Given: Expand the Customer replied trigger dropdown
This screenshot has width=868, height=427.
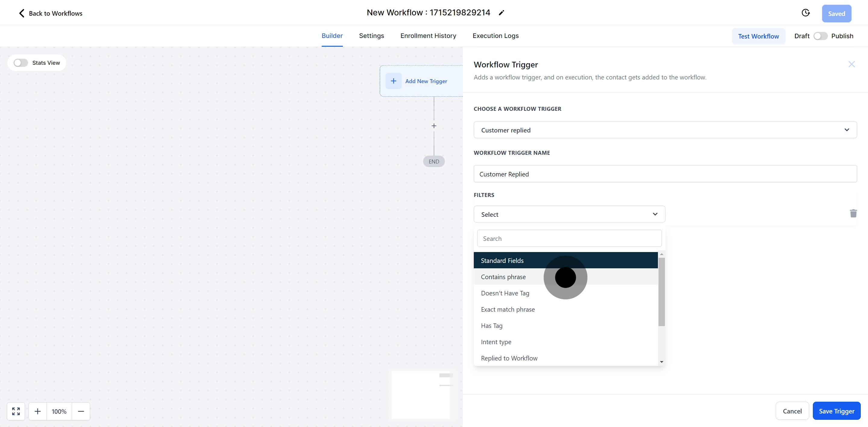Looking at the screenshot, I should tap(665, 130).
